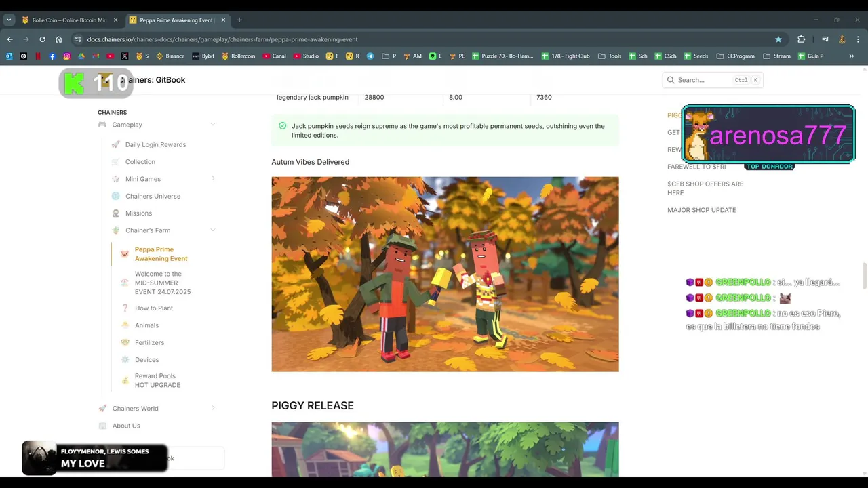Open Chrome three-dot menu
This screenshot has height=488, width=868.
[858, 39]
